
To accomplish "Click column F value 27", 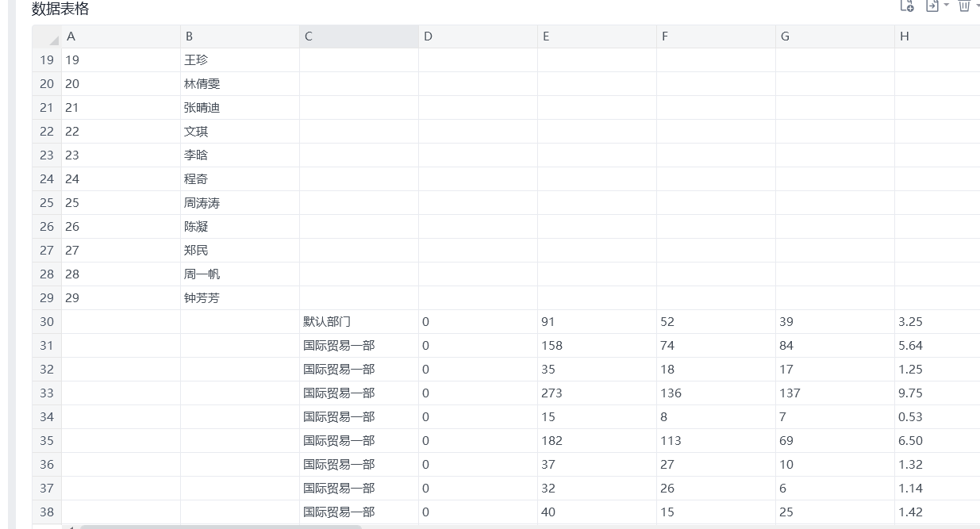I will click(x=717, y=465).
